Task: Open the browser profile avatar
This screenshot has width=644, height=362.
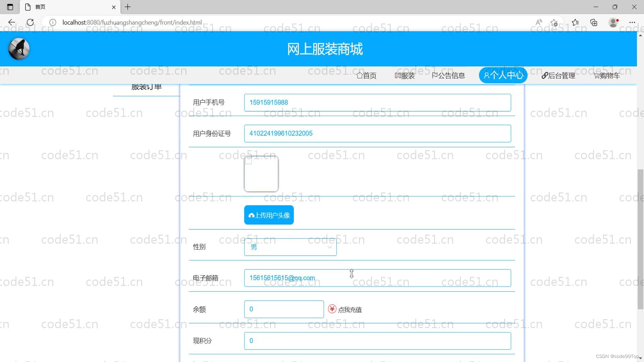Action: (x=613, y=22)
